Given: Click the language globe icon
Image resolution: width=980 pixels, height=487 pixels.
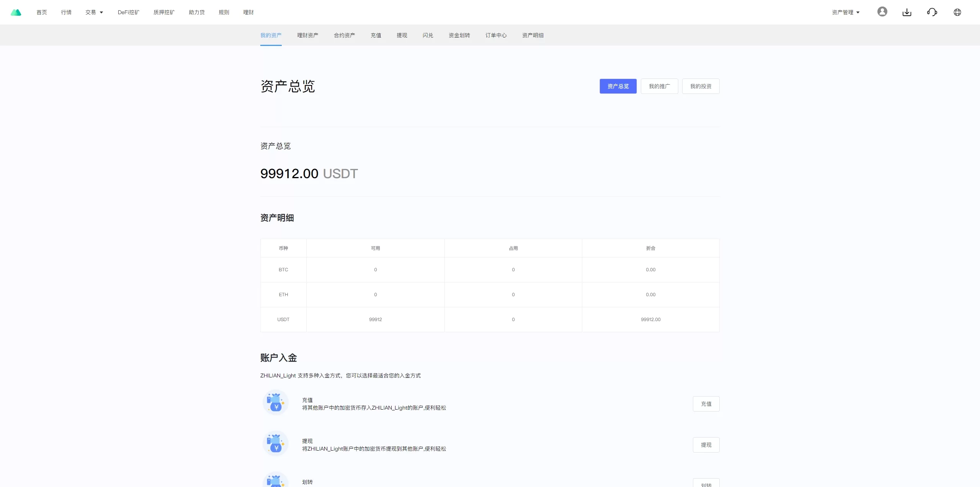Looking at the screenshot, I should click(x=957, y=12).
